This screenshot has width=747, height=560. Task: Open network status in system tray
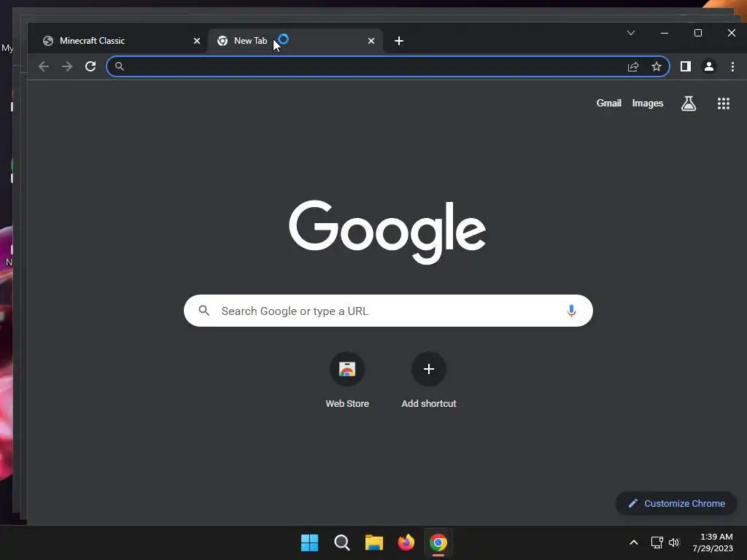657,542
